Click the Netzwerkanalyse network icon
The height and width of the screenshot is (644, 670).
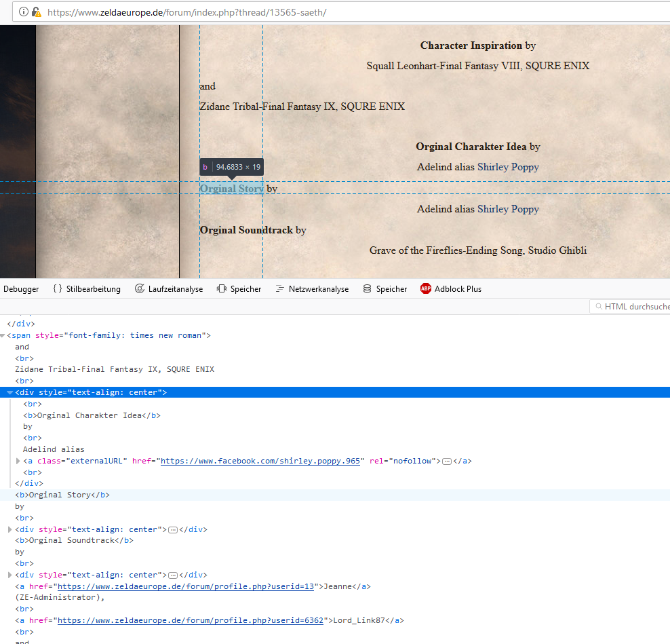[x=280, y=289]
